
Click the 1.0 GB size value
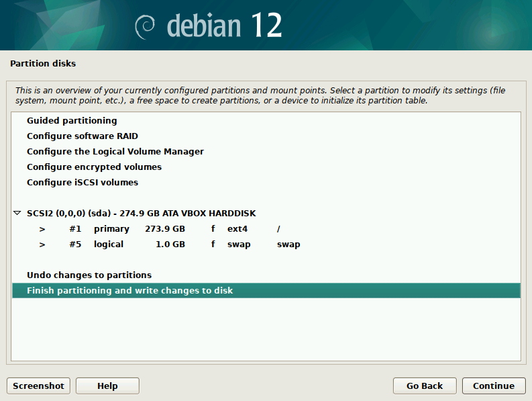click(x=170, y=244)
